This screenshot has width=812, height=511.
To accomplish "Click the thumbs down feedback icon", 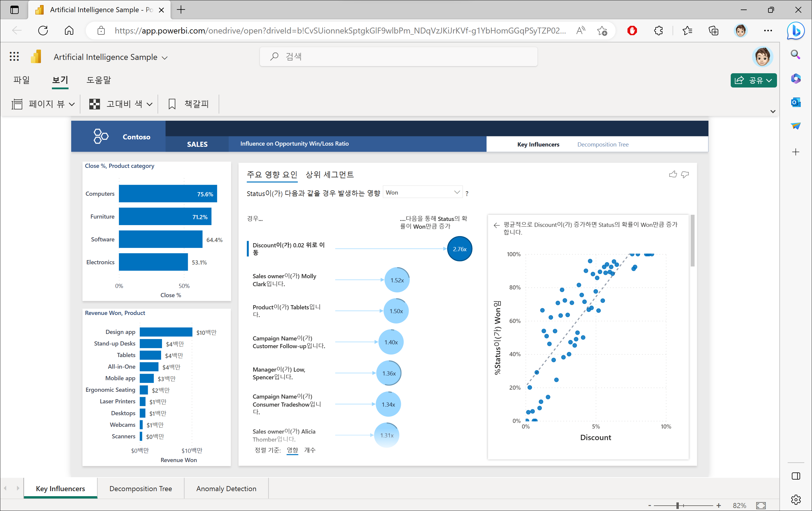I will pyautogui.click(x=684, y=174).
